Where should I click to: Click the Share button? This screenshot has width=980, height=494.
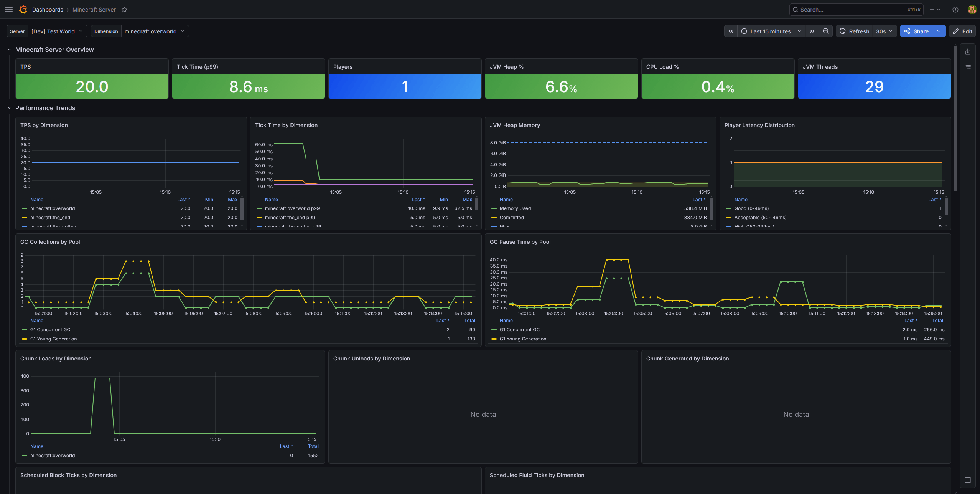point(916,31)
